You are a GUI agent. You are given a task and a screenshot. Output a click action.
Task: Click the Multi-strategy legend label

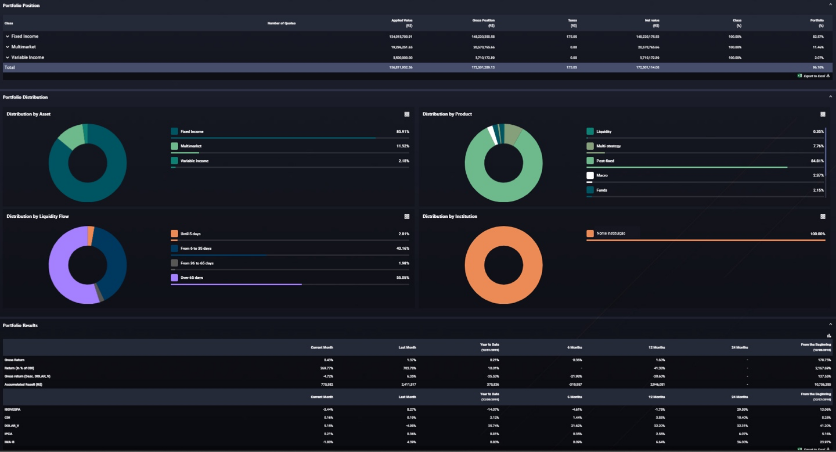(608, 146)
